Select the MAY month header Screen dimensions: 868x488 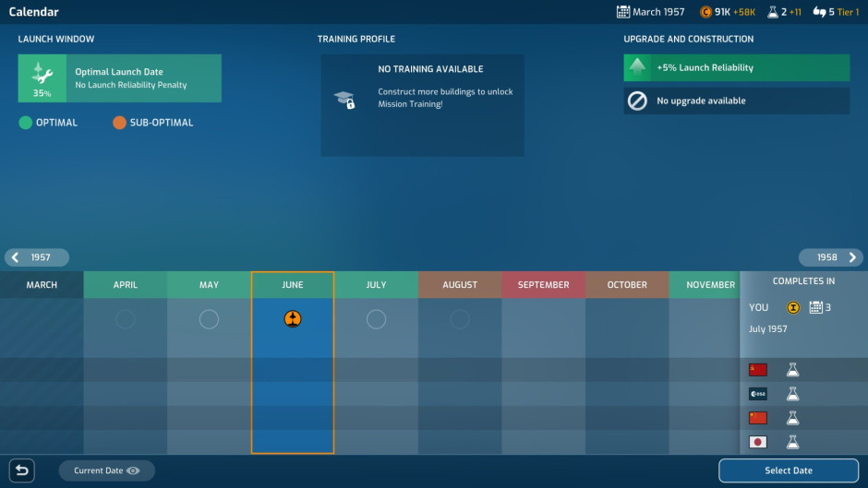209,285
